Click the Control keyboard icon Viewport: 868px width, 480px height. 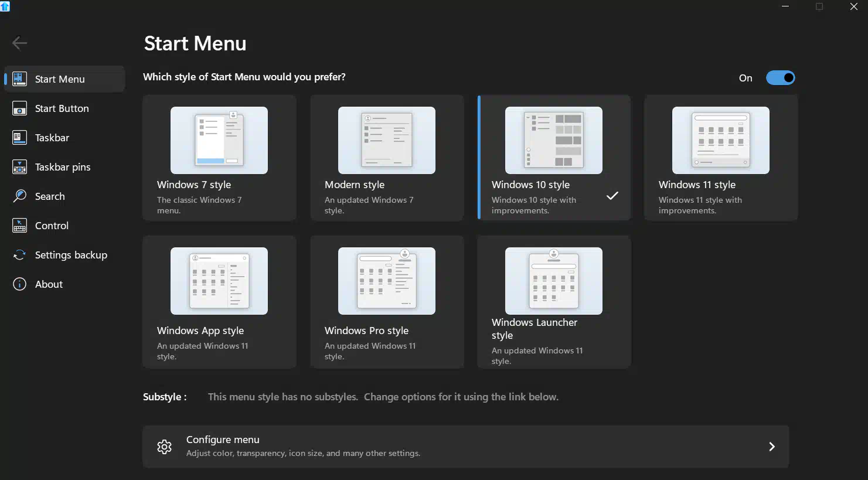(19, 226)
